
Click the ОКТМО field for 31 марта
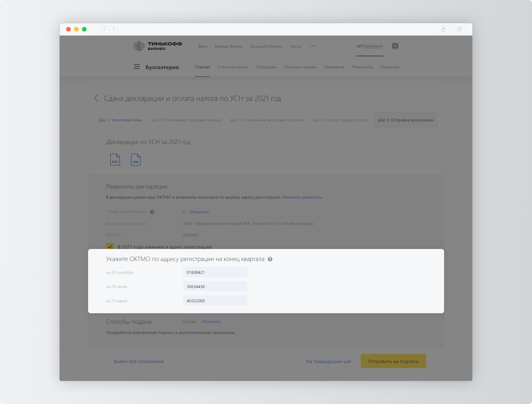(x=215, y=300)
